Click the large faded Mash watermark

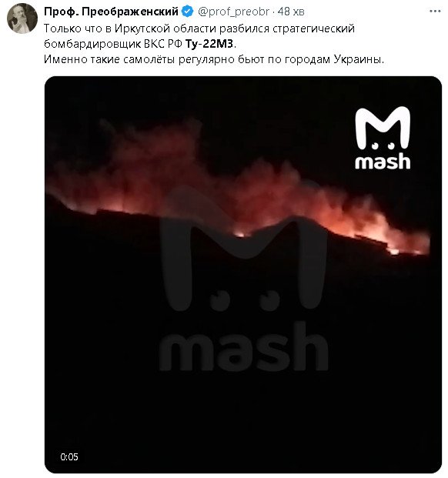coord(244,280)
